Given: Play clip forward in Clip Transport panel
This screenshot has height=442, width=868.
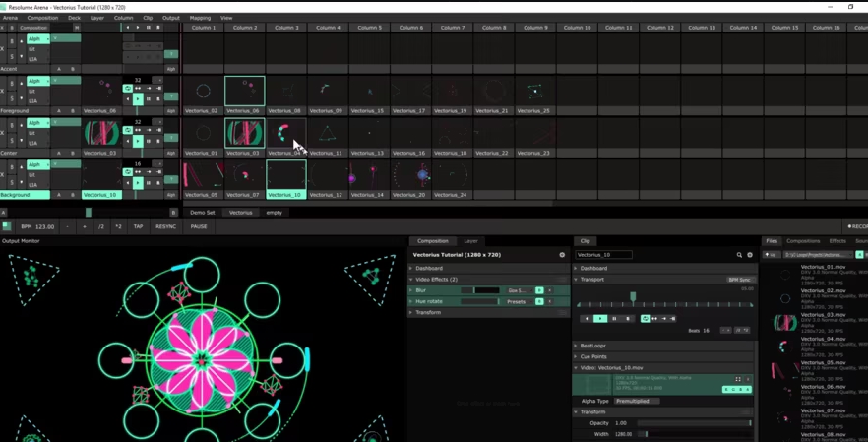Looking at the screenshot, I should pyautogui.click(x=600, y=319).
